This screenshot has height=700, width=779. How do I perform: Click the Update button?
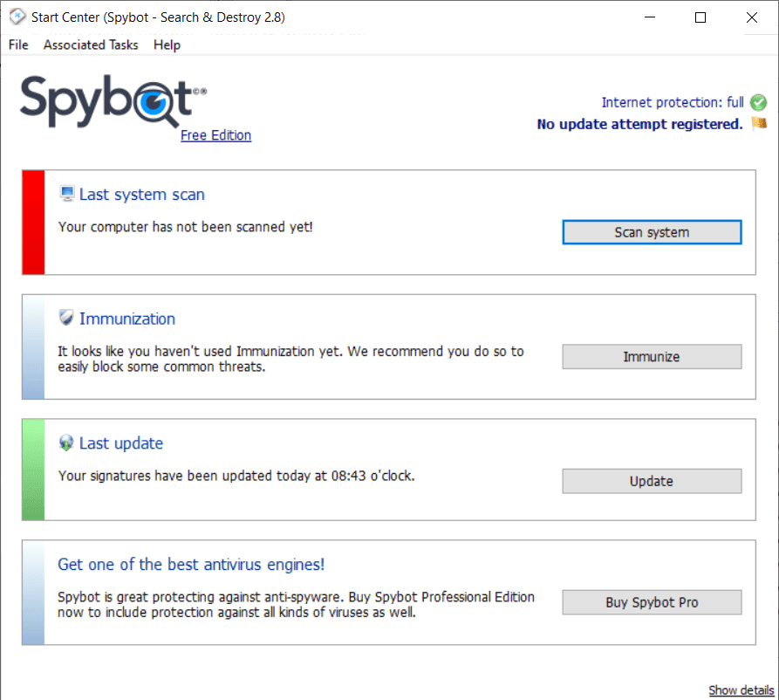click(652, 481)
